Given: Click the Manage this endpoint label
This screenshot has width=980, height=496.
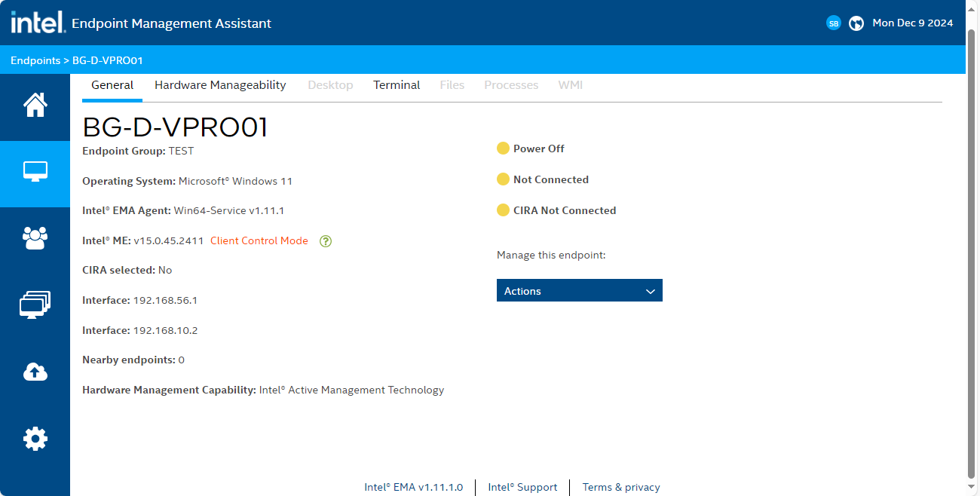Looking at the screenshot, I should [551, 255].
